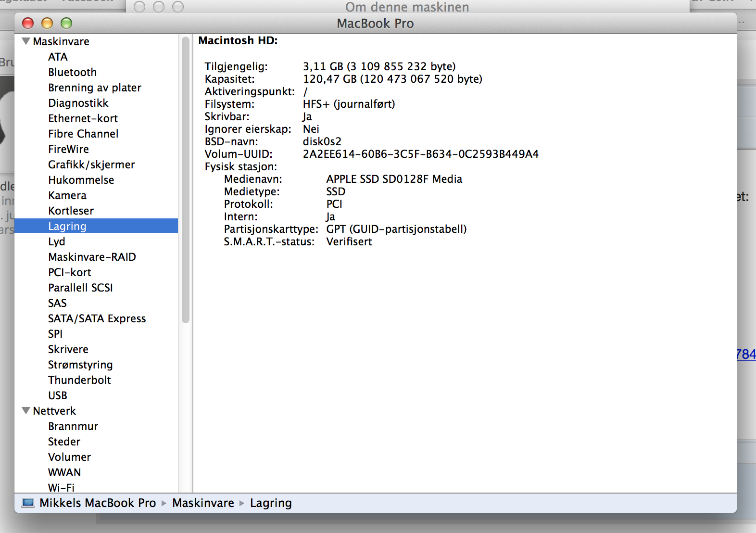Open Hukommelse memory info

pos(81,180)
